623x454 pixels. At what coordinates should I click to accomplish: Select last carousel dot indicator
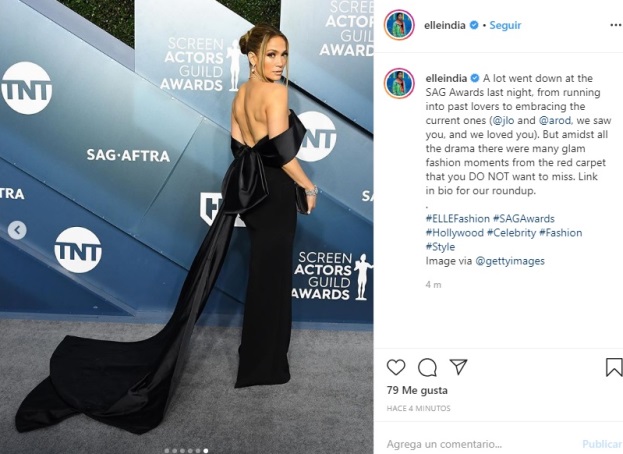[x=205, y=451]
